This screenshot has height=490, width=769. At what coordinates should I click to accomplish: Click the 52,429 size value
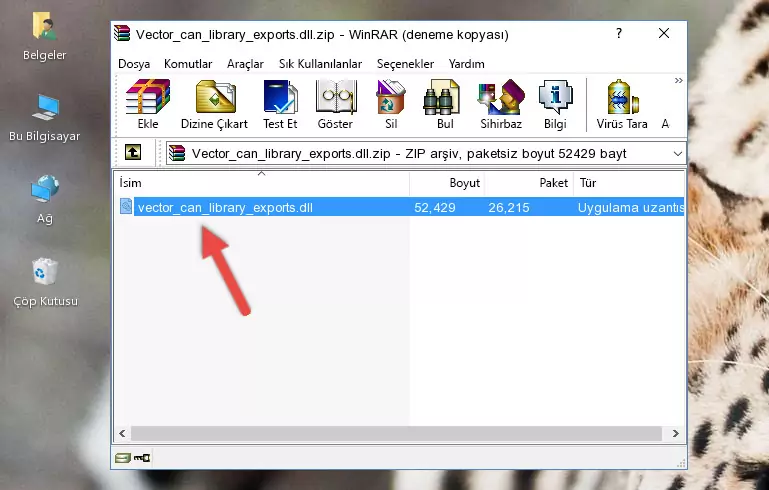click(x=435, y=207)
